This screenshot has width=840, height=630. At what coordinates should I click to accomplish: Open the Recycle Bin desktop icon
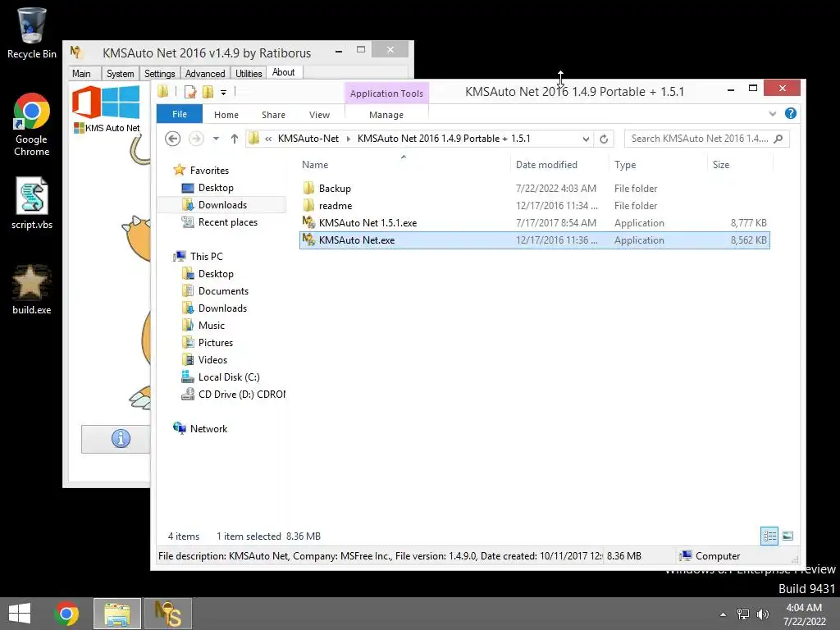point(31,32)
